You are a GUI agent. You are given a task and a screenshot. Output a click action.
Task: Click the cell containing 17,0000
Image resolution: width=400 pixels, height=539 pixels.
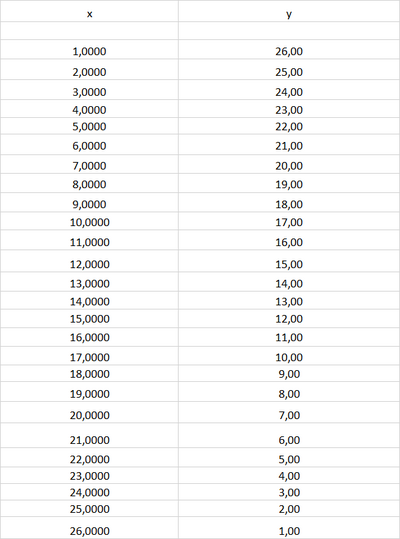click(x=89, y=356)
